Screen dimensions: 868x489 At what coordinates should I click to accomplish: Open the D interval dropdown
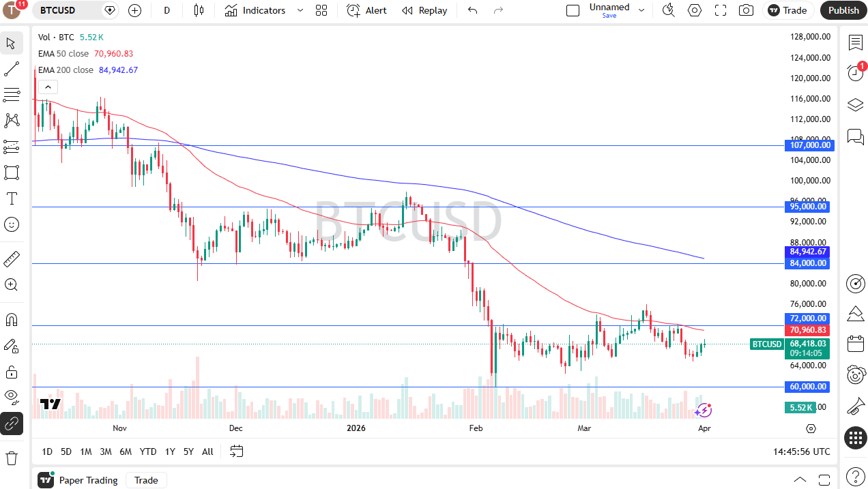[x=167, y=10]
